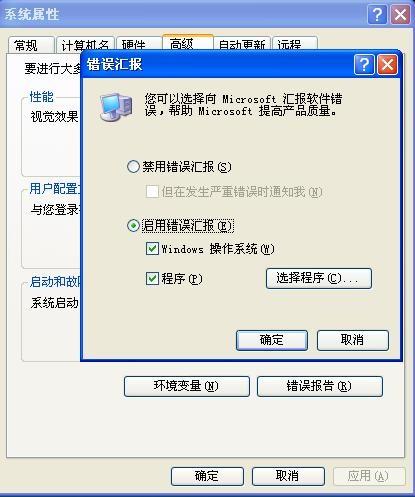
Task: Select the 禁用错误汇报 radio button
Action: (133, 166)
